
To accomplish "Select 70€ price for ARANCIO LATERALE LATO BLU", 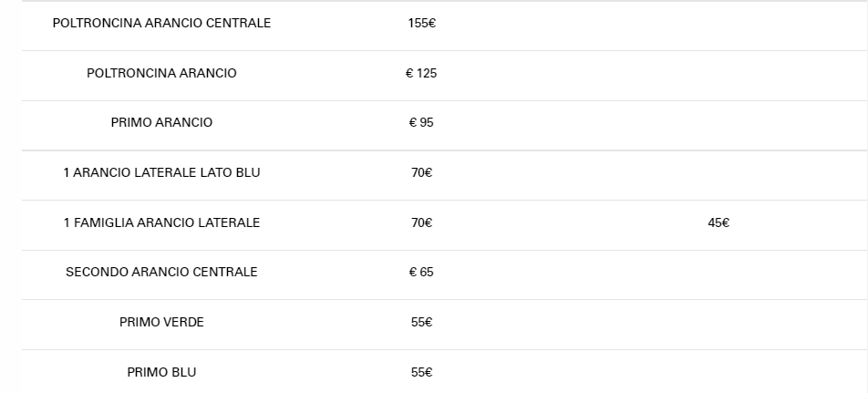I will [421, 172].
